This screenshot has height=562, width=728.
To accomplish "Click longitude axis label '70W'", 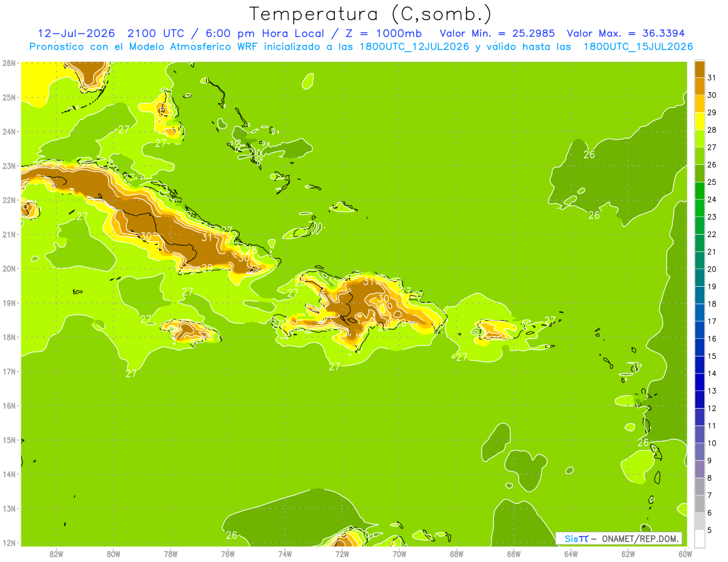I will [399, 554].
